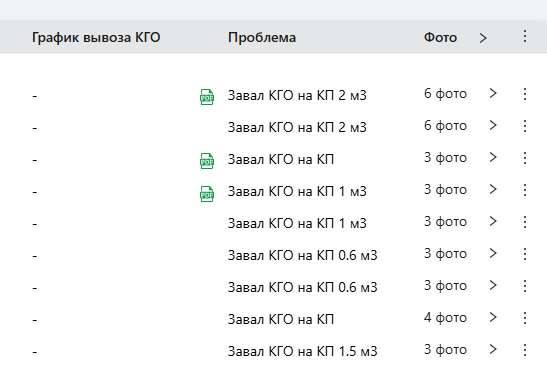547x365 pixels.
Task: Open three-dot menu for first 6 фото row
Action: pos(525,94)
